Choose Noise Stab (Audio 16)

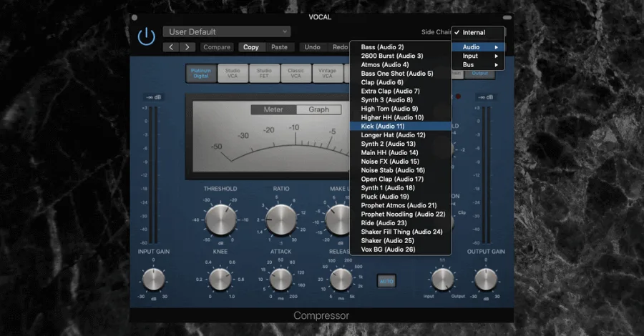click(x=400, y=170)
